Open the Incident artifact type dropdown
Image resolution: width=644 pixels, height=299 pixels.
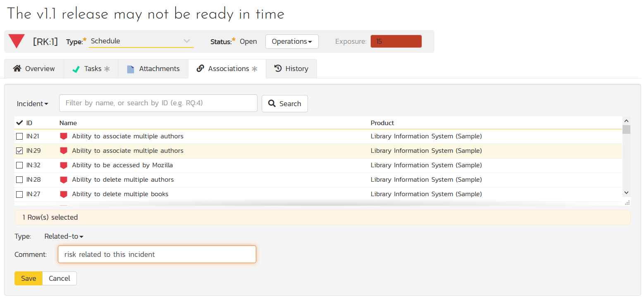(32, 104)
